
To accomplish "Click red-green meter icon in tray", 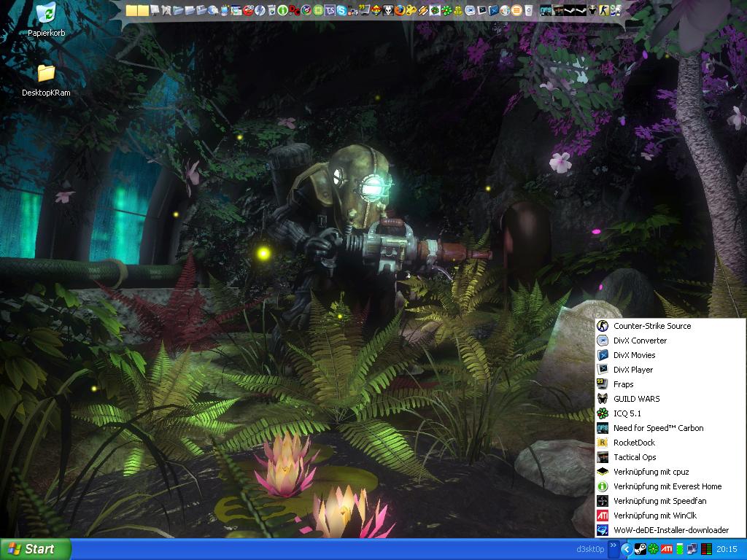I will click(706, 549).
